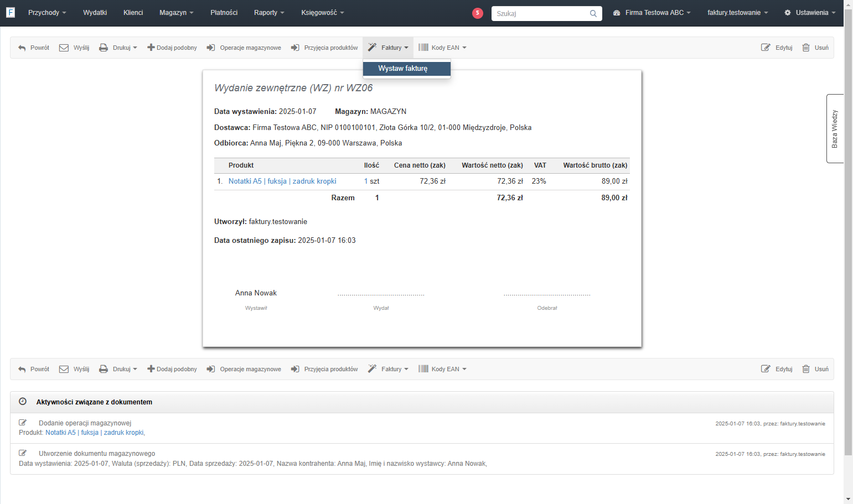Screen dimensions: 853x504
Task: Select Wystaw fakturę from the menu
Action: click(407, 69)
